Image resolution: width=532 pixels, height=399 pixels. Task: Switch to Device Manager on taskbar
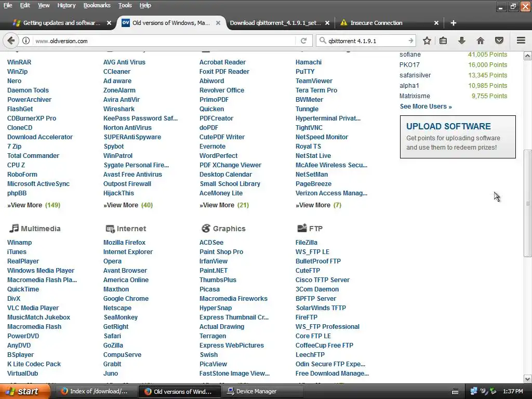[x=262, y=391]
